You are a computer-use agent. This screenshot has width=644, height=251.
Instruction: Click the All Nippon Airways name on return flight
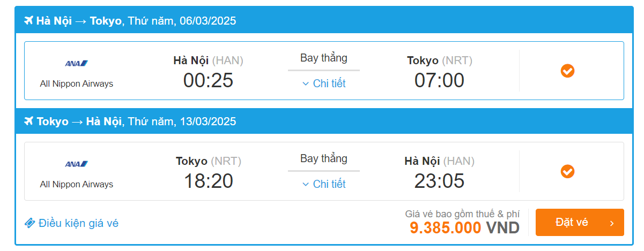click(x=77, y=184)
